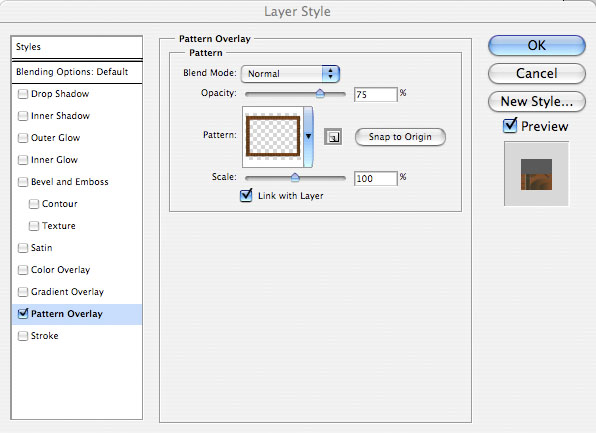596x433 pixels.
Task: Select the Drop Shadow style label
Action: (60, 94)
